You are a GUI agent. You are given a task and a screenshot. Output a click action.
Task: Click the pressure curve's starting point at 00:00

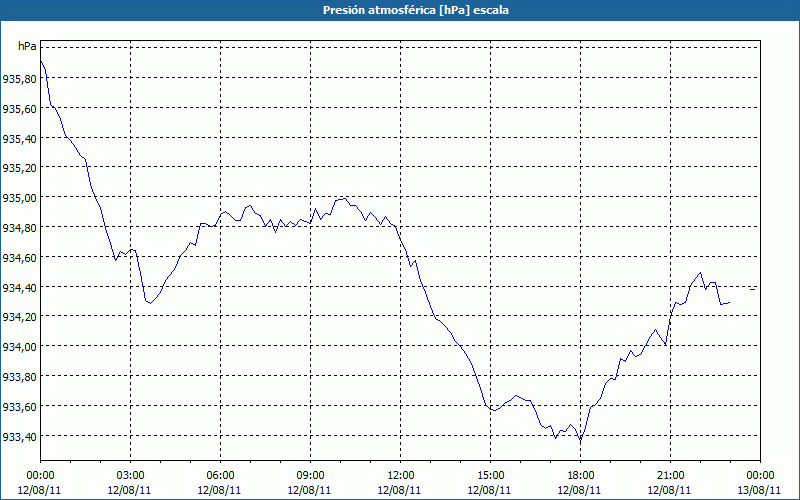[x=41, y=62]
